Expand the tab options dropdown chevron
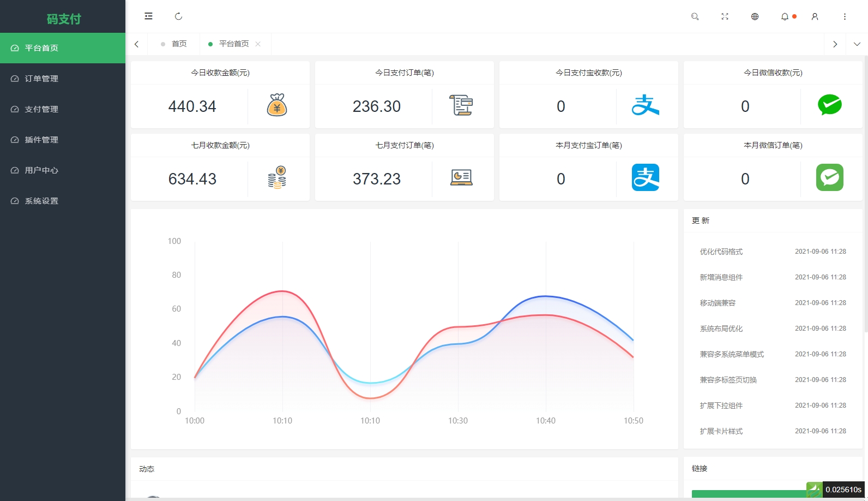The height and width of the screenshot is (501, 868). [x=857, y=44]
